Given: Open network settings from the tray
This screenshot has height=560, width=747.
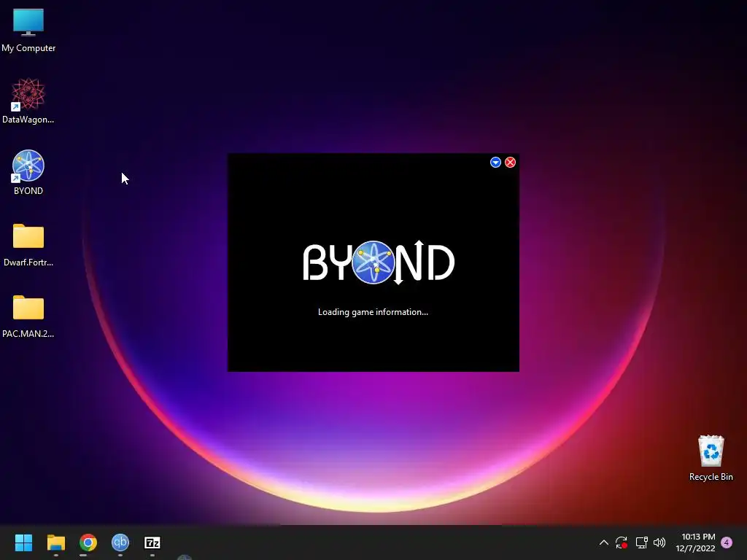Looking at the screenshot, I should [x=641, y=542].
